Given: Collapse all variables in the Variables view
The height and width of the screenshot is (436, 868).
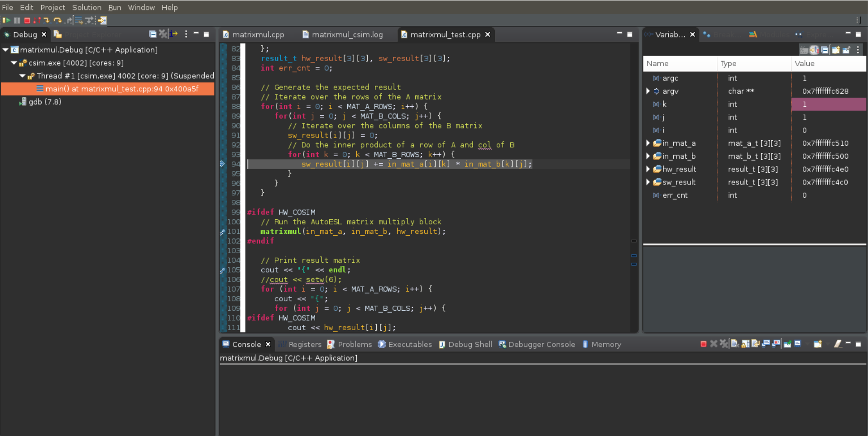Looking at the screenshot, I should click(825, 50).
